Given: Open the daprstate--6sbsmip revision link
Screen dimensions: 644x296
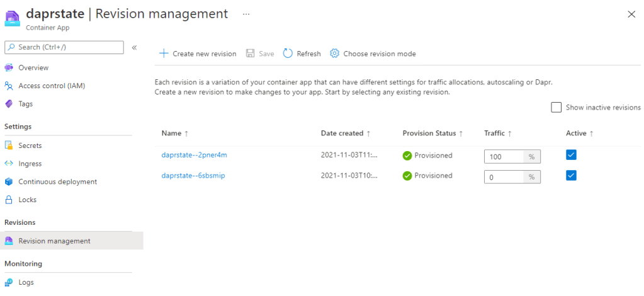Looking at the screenshot, I should pos(193,176).
